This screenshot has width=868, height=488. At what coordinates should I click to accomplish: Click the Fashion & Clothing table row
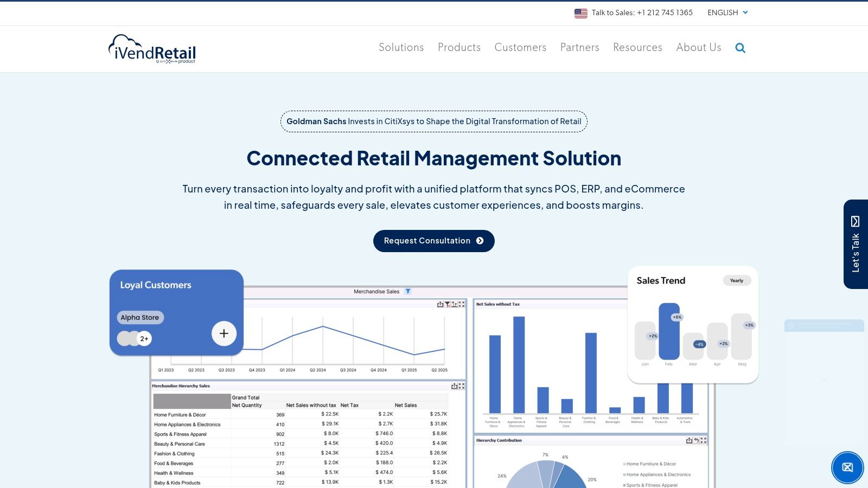[301, 453]
